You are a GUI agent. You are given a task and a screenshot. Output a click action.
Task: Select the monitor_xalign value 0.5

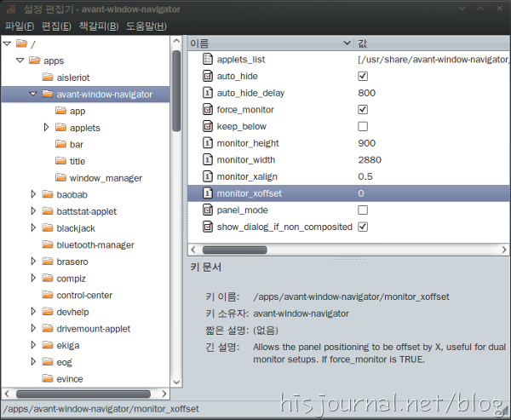(x=365, y=176)
